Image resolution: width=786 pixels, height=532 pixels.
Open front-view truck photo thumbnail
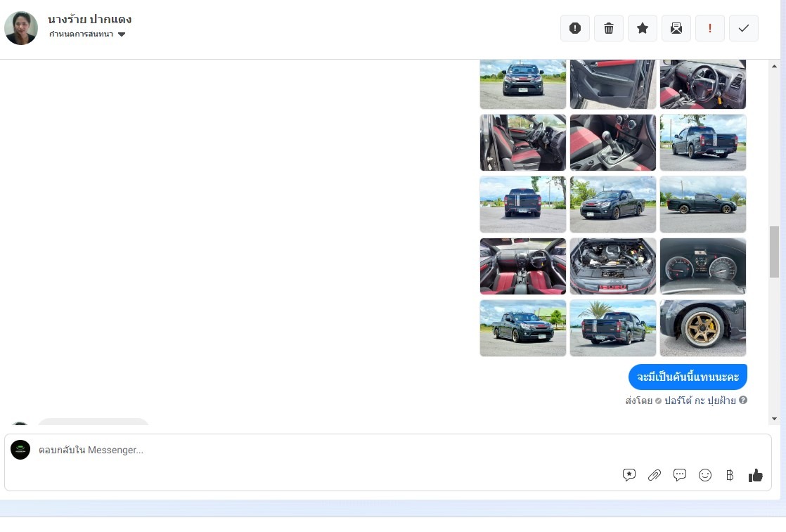pos(523,84)
